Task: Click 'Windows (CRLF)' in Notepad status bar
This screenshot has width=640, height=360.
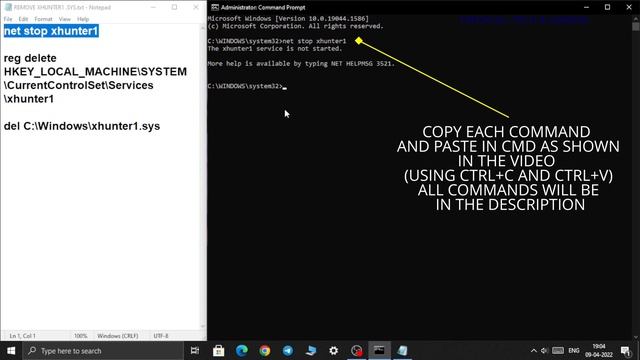Action: (x=118, y=336)
